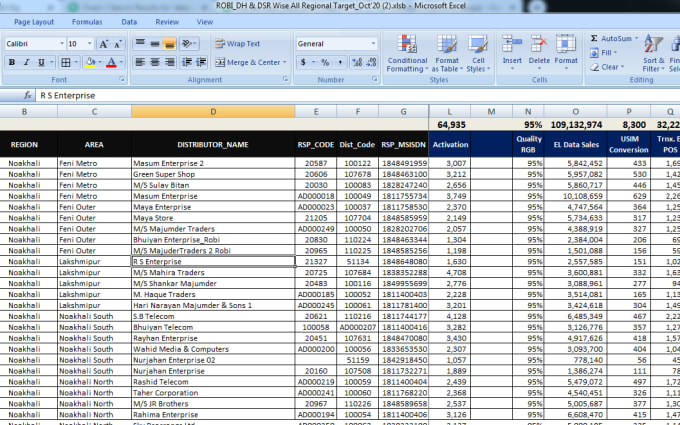Select cell Taher Corporation
The width and height of the screenshot is (680, 425).
(213, 393)
